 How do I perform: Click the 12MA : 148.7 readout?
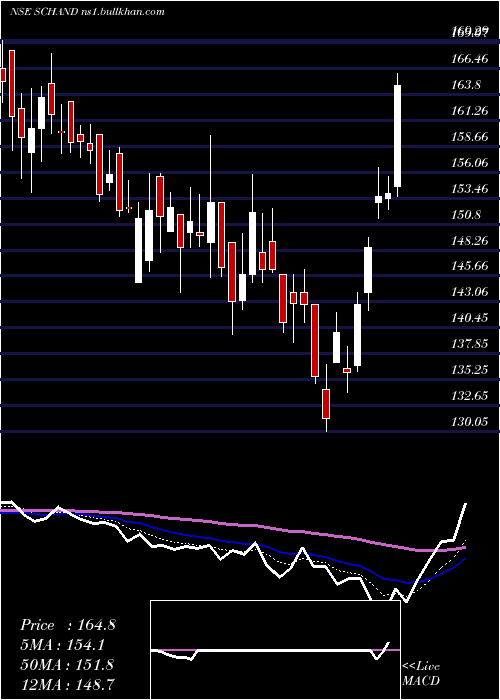[67, 684]
